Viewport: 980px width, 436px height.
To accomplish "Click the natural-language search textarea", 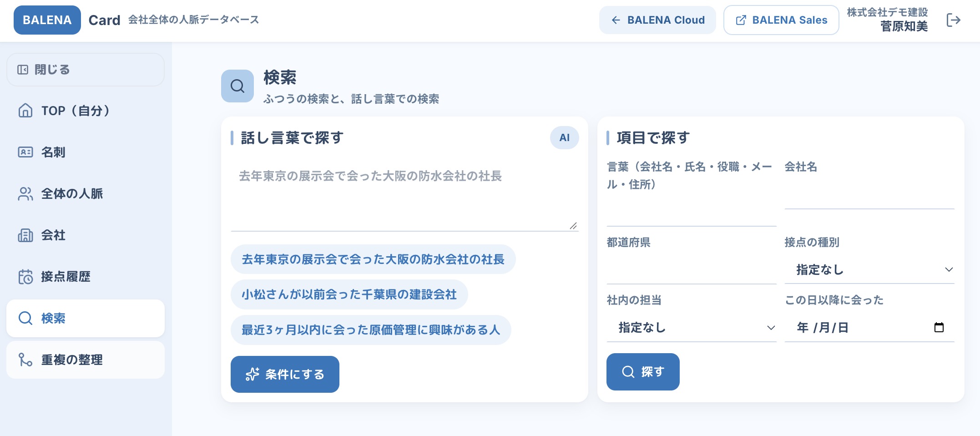I will click(x=404, y=197).
